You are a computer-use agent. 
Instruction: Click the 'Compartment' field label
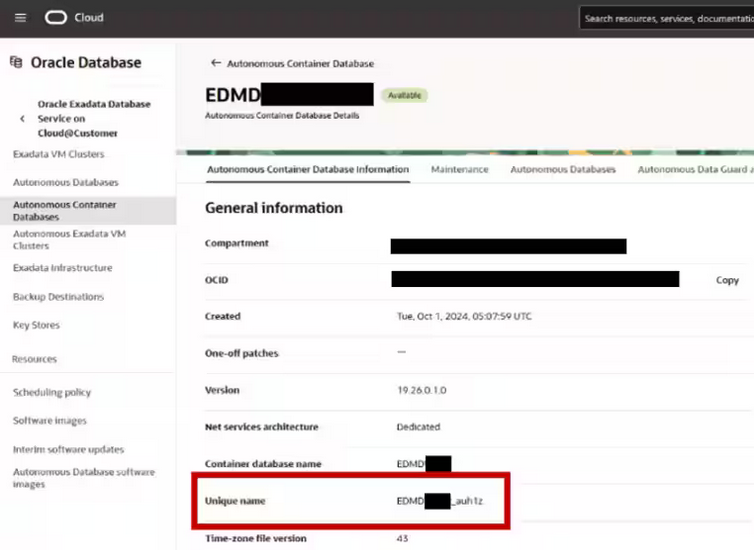click(x=237, y=243)
